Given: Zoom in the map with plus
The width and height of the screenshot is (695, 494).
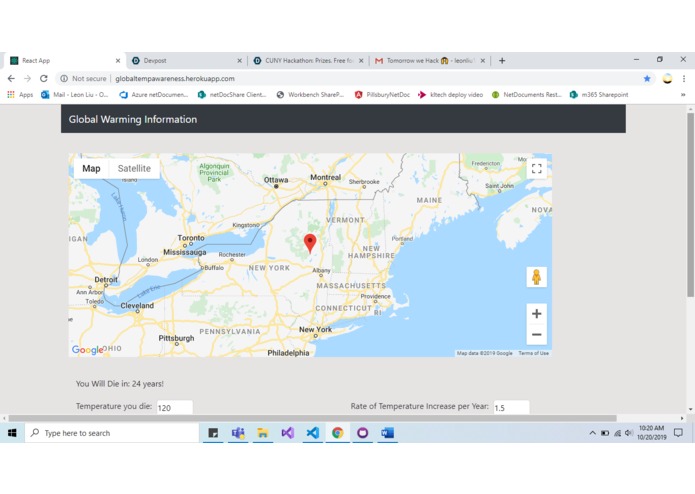Looking at the screenshot, I should pyautogui.click(x=536, y=314).
